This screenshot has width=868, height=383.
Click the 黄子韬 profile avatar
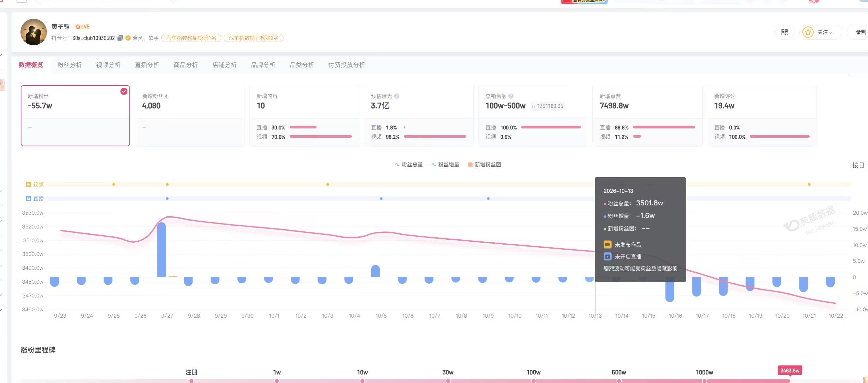tap(34, 32)
